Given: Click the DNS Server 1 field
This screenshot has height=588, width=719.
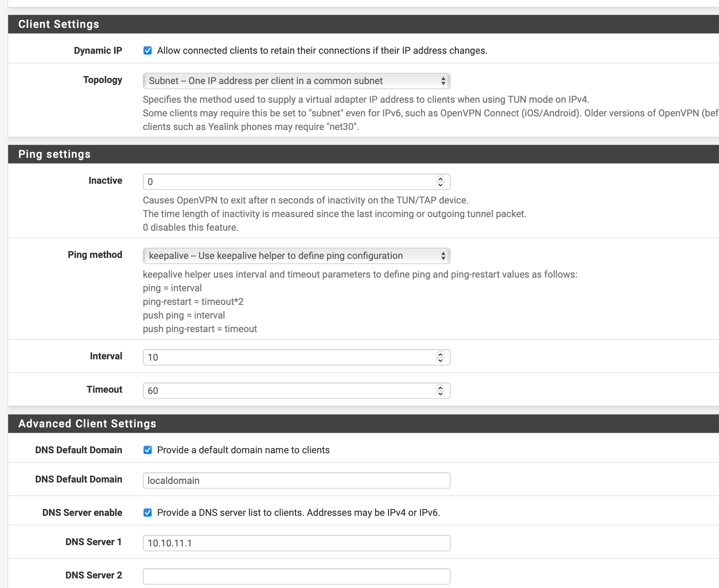Looking at the screenshot, I should (296, 543).
